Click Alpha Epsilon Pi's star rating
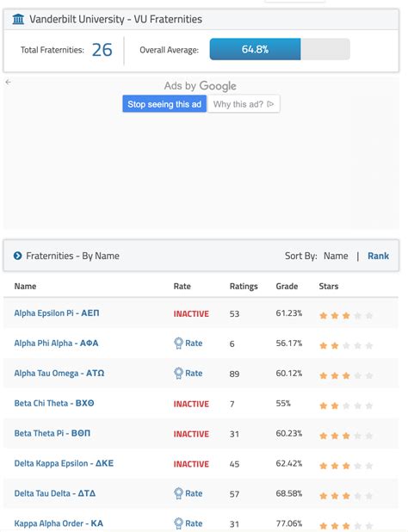 [346, 316]
